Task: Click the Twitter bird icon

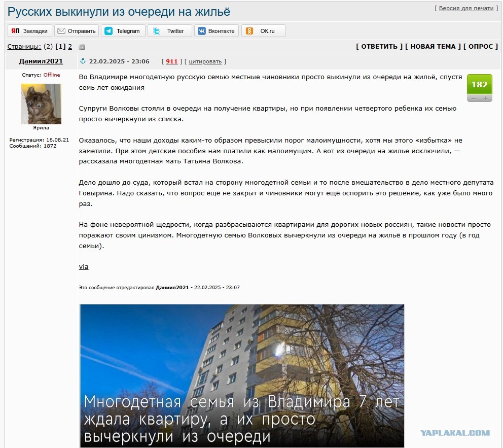Action: [157, 31]
